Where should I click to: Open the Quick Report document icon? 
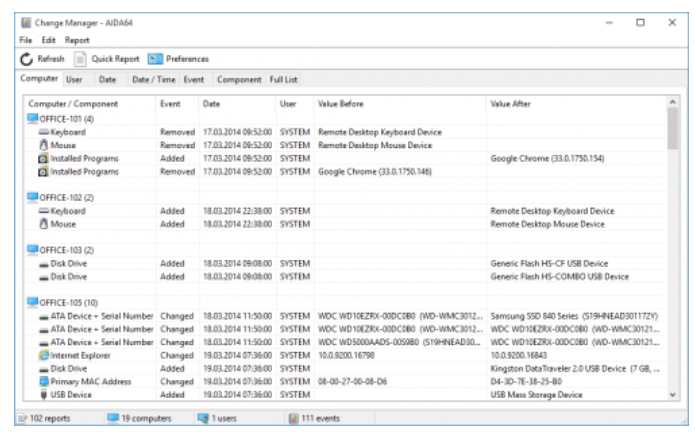(80, 59)
